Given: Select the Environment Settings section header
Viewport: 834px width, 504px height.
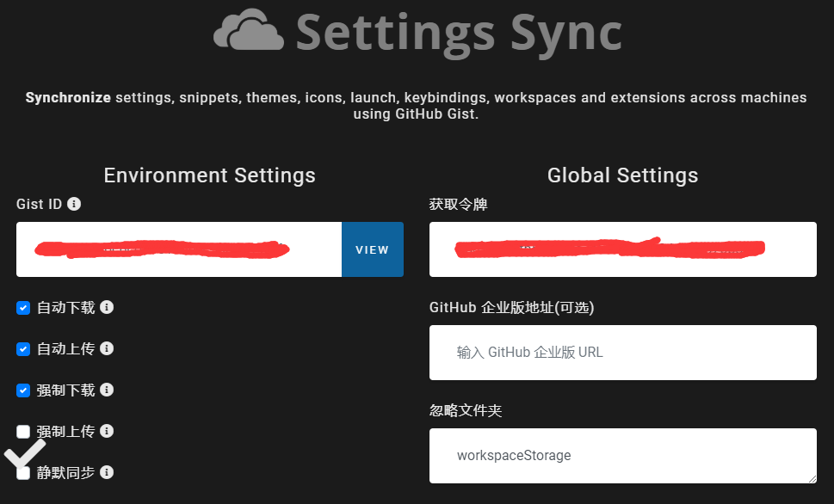Looking at the screenshot, I should point(209,175).
